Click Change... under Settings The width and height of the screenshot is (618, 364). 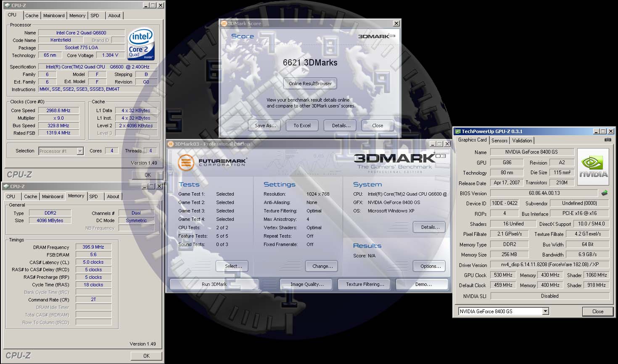[x=322, y=266]
